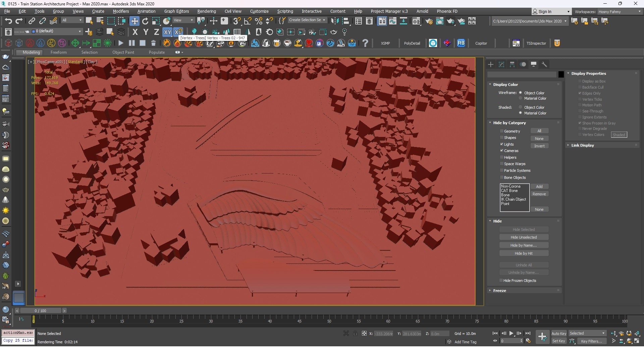The height and width of the screenshot is (349, 644).
Task: Select the Select and Move tool
Action: (135, 21)
